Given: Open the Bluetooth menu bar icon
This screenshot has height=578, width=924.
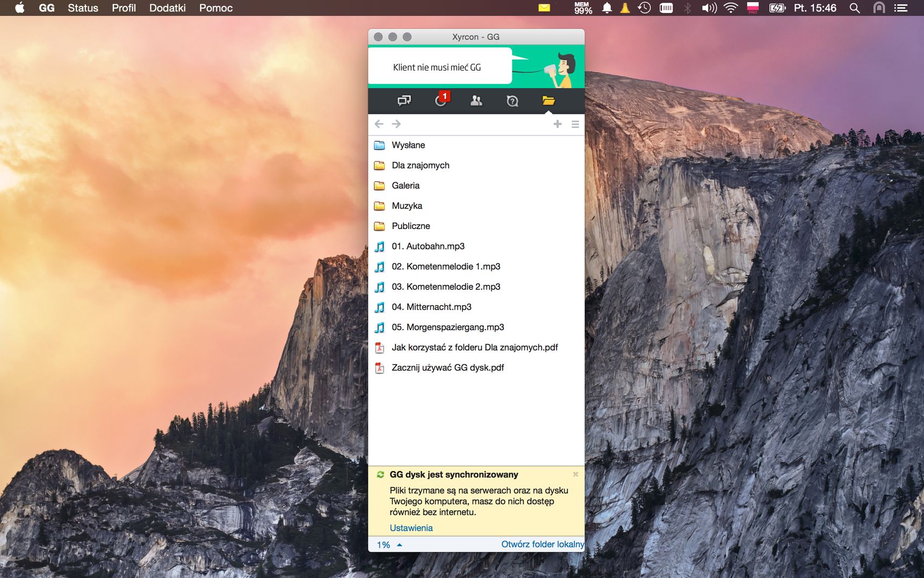Looking at the screenshot, I should coord(687,8).
